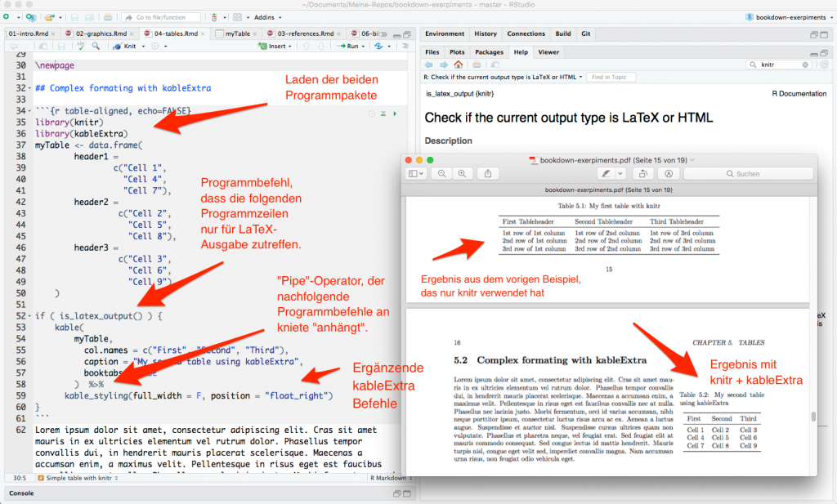Click the Go to file/function field
This screenshot has height=504, width=837.
161,17
